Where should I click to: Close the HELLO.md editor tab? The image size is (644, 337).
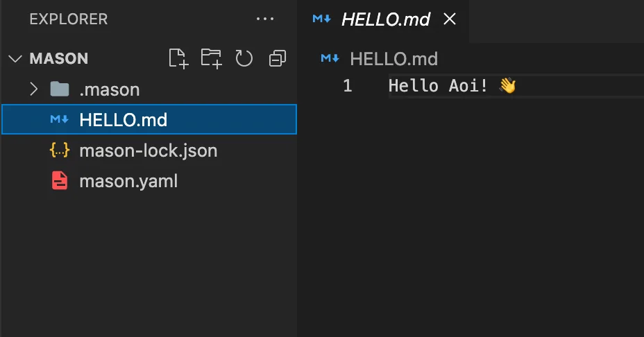[x=450, y=19]
